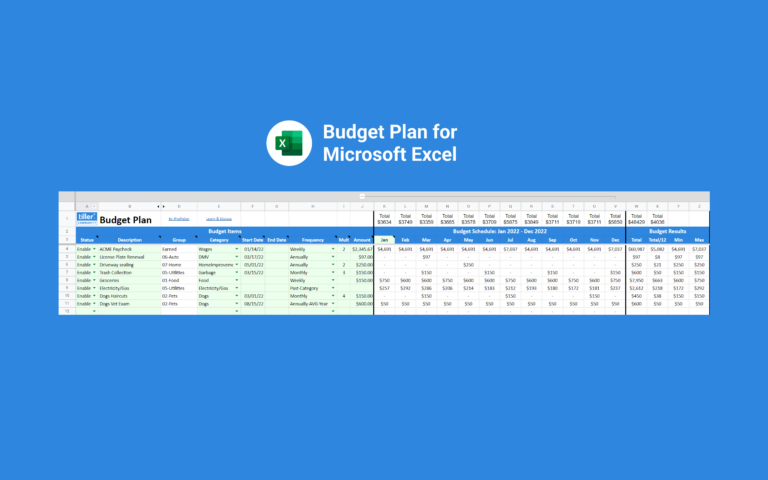Image resolution: width=768 pixels, height=480 pixels.
Task: Select the $250 value under May
Action: [468, 264]
